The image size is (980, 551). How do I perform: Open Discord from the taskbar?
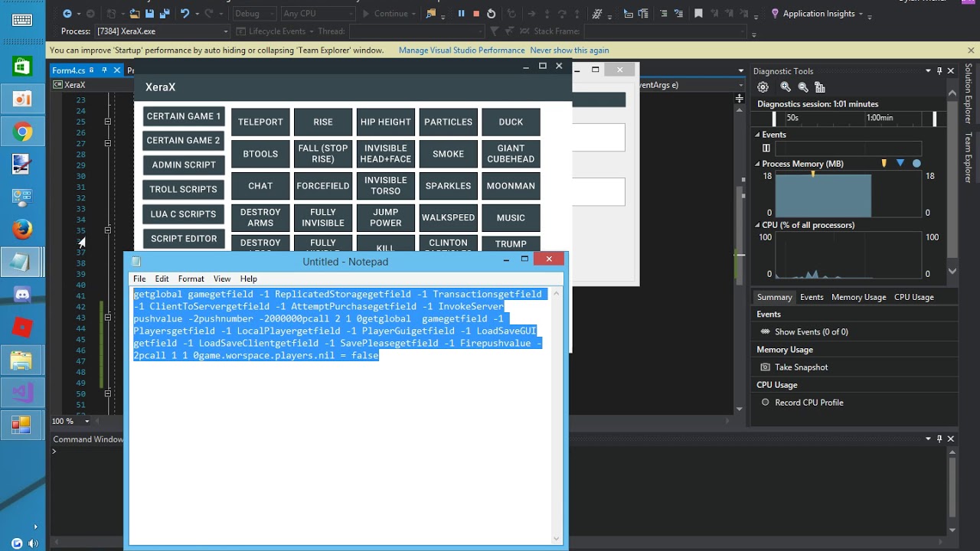pos(22,295)
